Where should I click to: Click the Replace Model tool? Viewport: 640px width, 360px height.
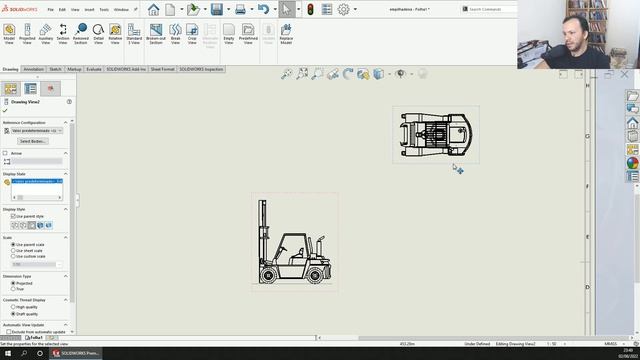[x=286, y=34]
